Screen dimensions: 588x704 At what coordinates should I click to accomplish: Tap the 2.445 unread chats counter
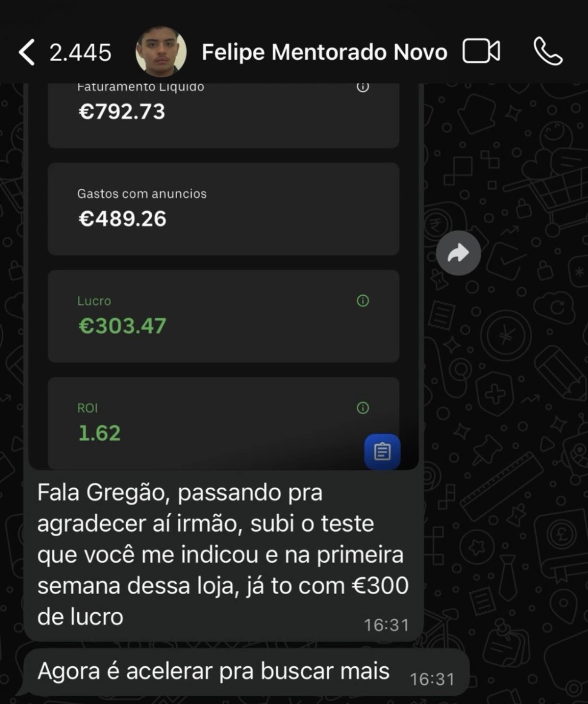click(x=81, y=52)
